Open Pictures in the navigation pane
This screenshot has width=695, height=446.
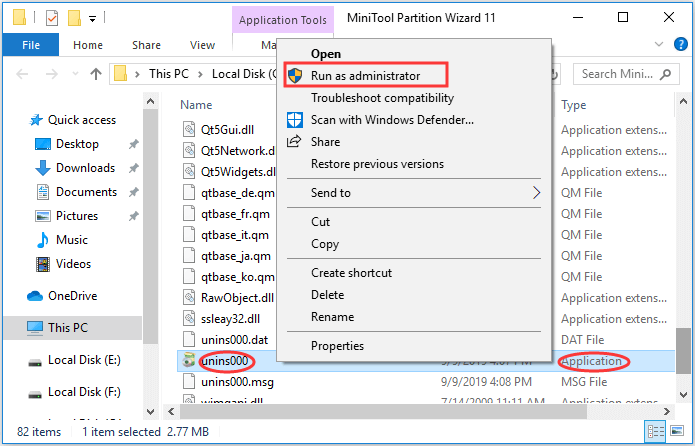point(66,216)
